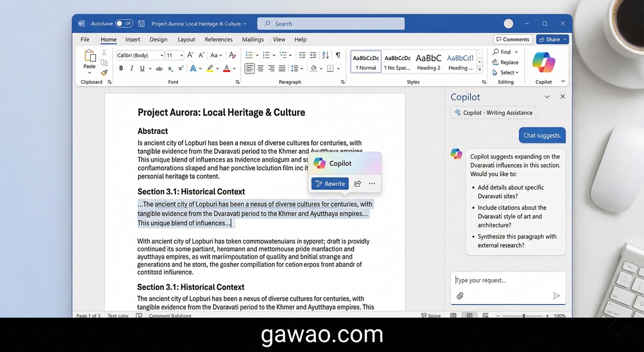Click the Rewrite button in Copilot popup
The height and width of the screenshot is (352, 644).
click(330, 184)
